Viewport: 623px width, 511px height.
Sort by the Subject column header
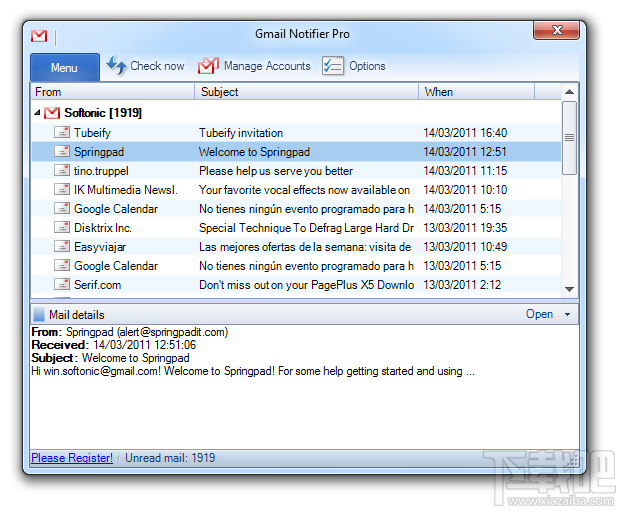tap(306, 92)
